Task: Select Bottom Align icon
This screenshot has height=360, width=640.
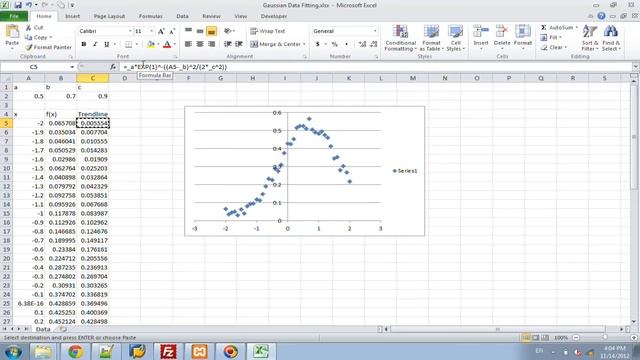Action: click(211, 31)
